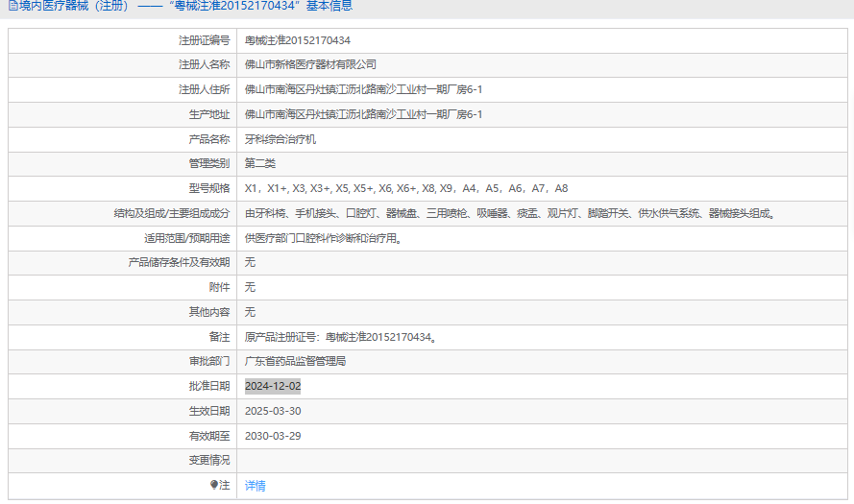
Task: Click the structure composition text 由牙科椅
Action: (x=509, y=213)
